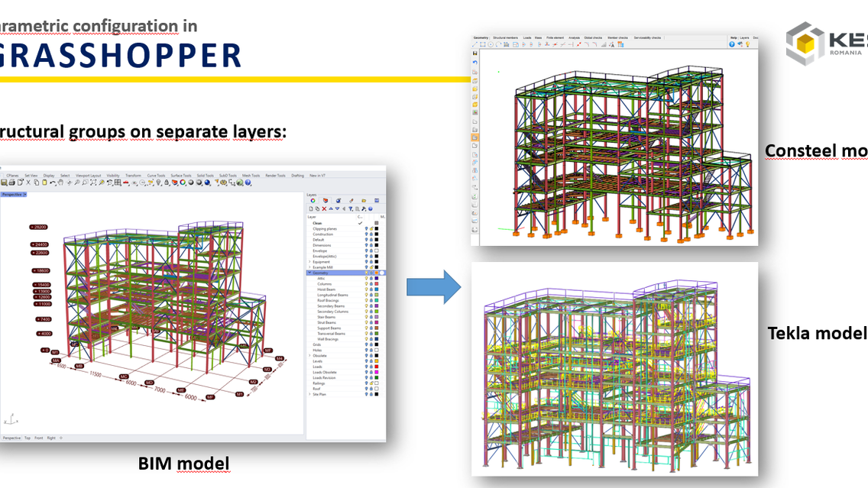This screenshot has width=868, height=488.
Task: Switch to Front viewport tab in Rhino
Action: click(39, 438)
